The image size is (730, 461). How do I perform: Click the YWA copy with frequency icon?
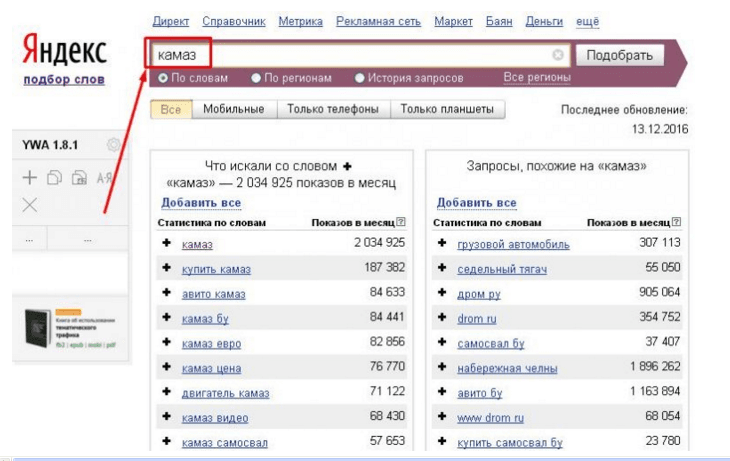(x=79, y=177)
